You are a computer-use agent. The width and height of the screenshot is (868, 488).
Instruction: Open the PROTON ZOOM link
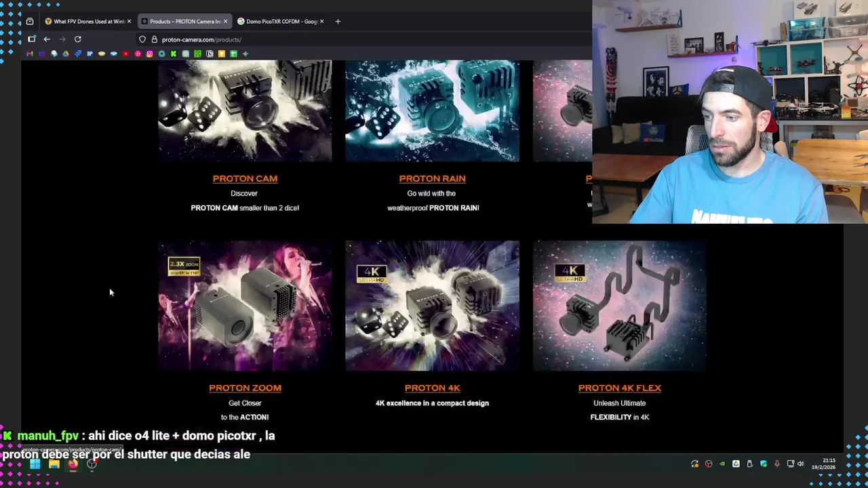[245, 388]
